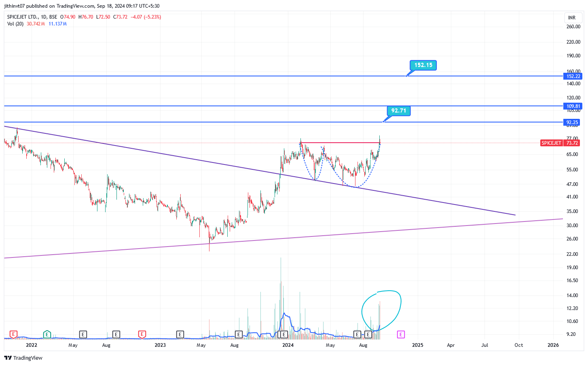Click the 65.00 price axis label

572,154
